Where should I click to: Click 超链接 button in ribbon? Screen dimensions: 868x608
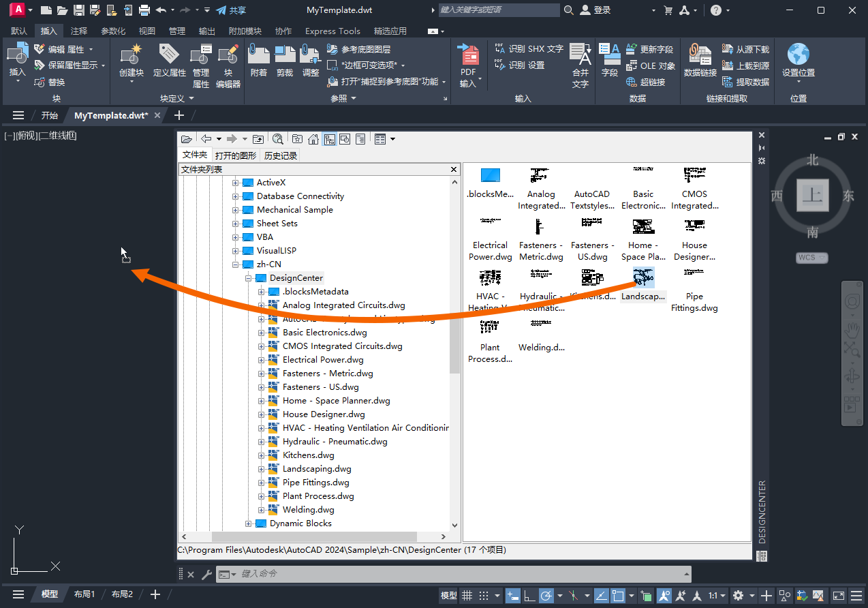pyautogui.click(x=645, y=82)
